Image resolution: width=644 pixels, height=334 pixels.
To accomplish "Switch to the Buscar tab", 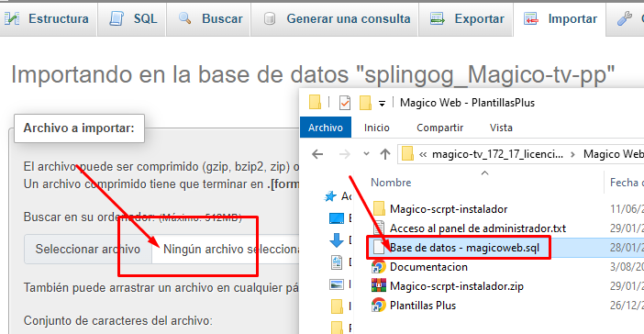I will [x=208, y=19].
